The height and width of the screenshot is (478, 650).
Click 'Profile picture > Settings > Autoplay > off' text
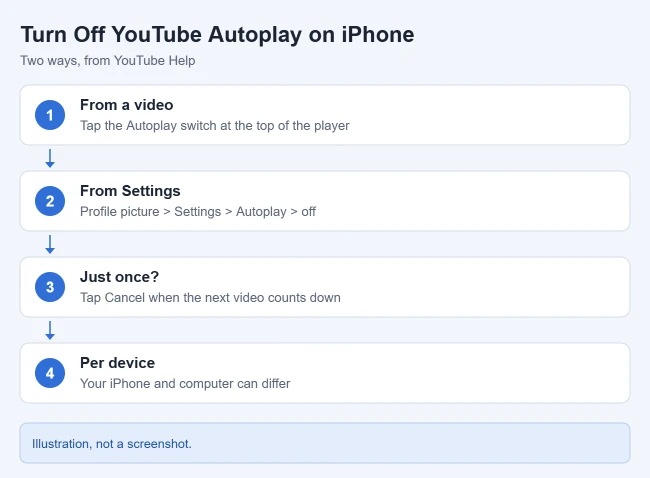click(198, 211)
